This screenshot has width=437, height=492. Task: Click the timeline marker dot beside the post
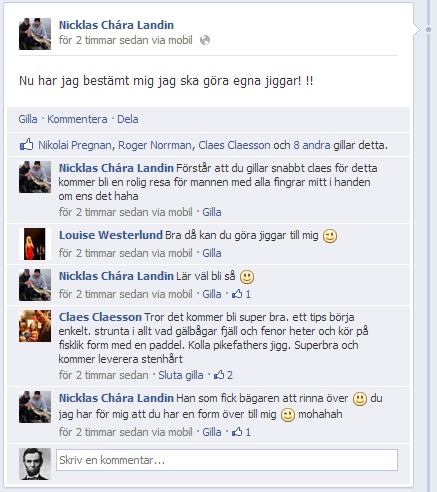tap(428, 30)
